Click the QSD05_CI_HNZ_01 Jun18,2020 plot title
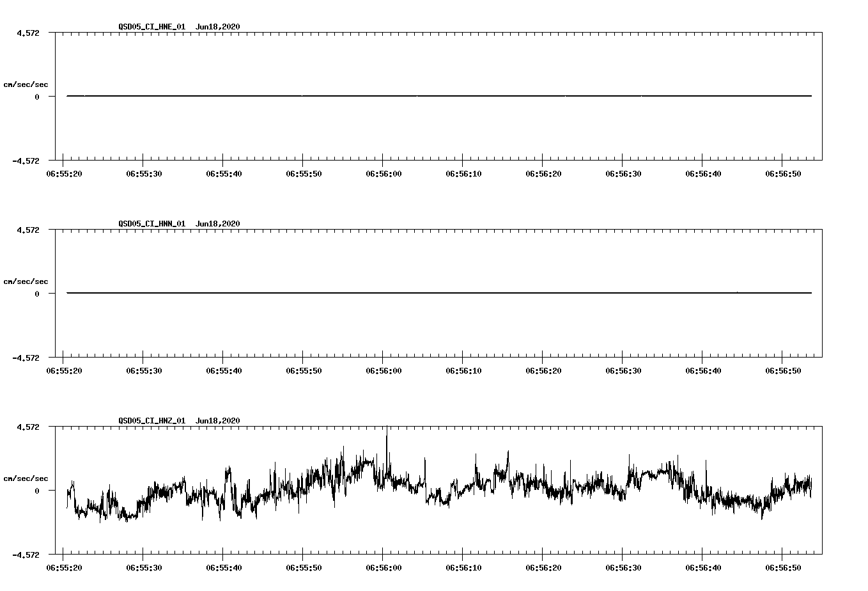Screen dimensions: 868x591 point(179,421)
